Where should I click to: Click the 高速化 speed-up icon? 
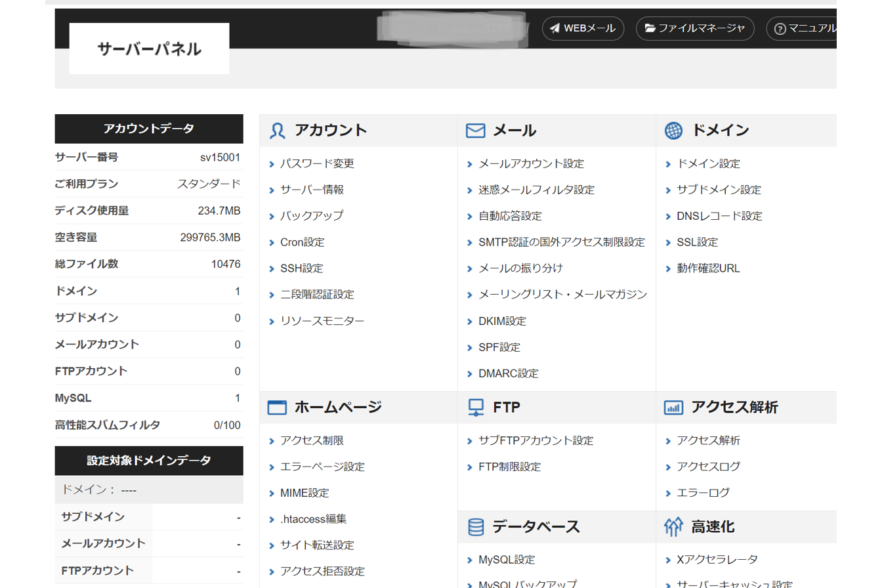(673, 527)
